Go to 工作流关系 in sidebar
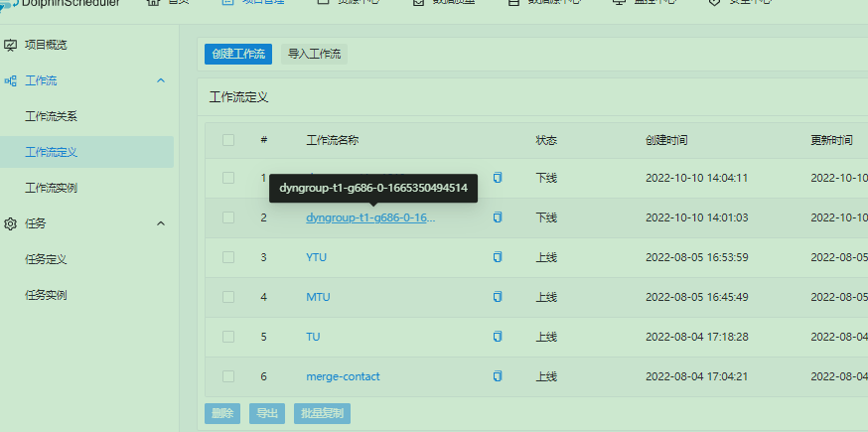The height and width of the screenshot is (432, 868). coord(51,117)
